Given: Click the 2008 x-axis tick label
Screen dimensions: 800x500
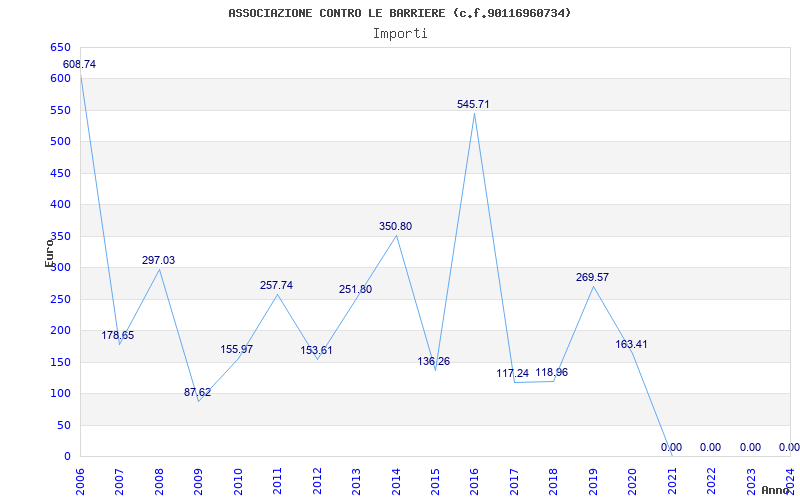Looking at the screenshot, I should 159,482.
